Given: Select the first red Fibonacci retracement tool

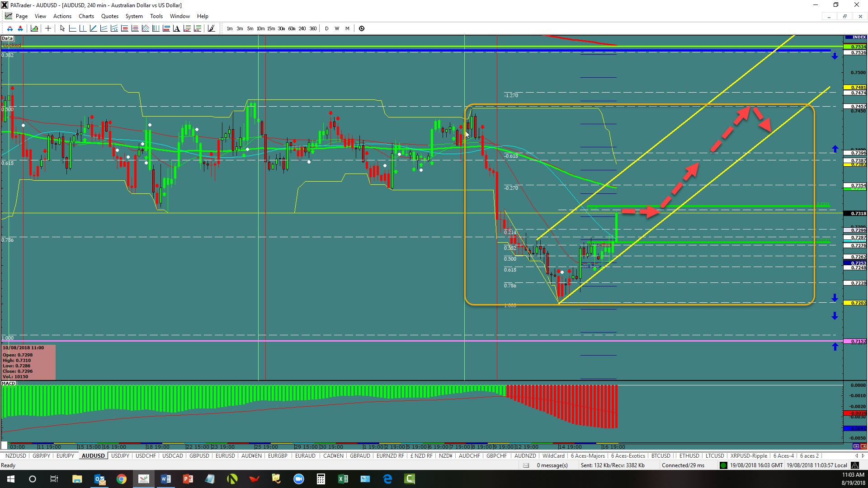Looking at the screenshot, I should 124,28.
